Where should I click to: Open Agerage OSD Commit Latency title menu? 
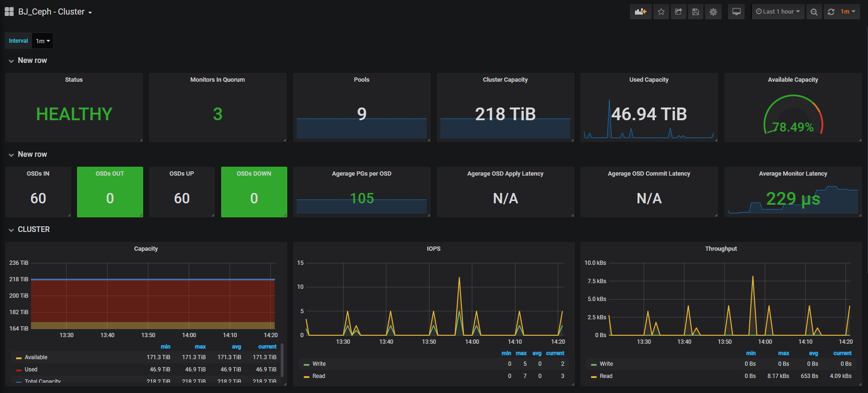(649, 174)
